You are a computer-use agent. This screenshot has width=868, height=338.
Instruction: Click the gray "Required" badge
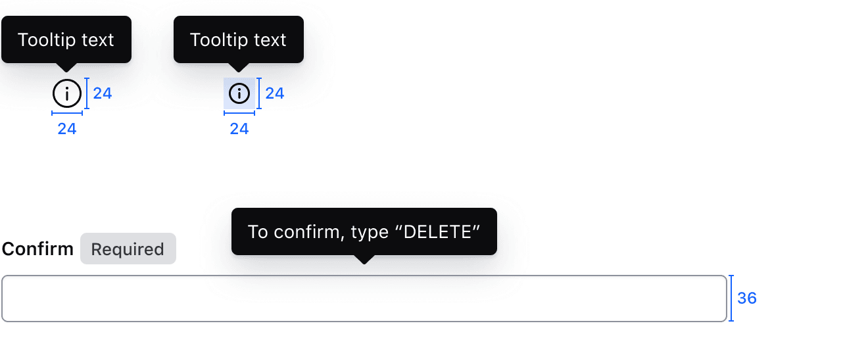pyautogui.click(x=128, y=249)
